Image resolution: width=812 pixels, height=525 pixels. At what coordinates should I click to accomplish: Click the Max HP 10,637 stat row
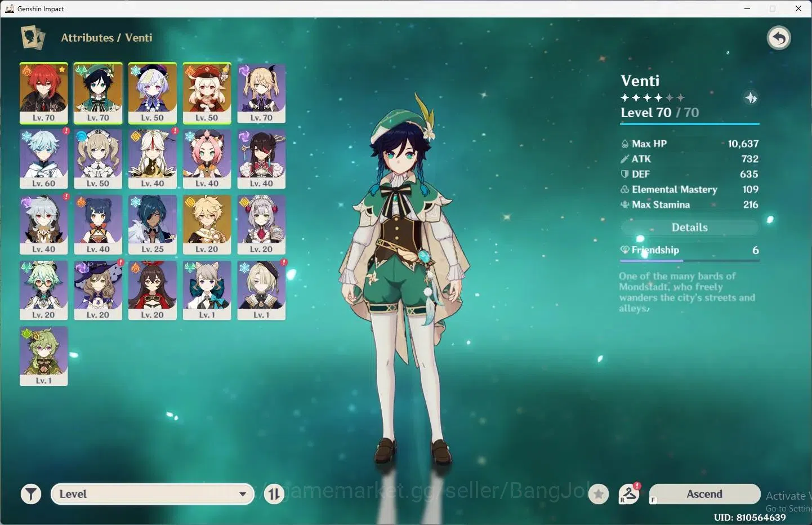click(x=690, y=144)
